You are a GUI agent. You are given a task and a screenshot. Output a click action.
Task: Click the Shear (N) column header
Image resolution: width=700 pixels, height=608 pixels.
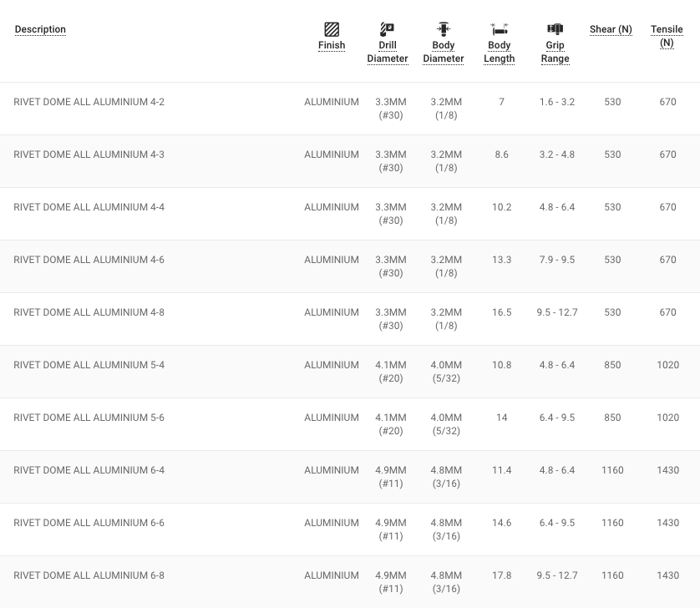611,29
